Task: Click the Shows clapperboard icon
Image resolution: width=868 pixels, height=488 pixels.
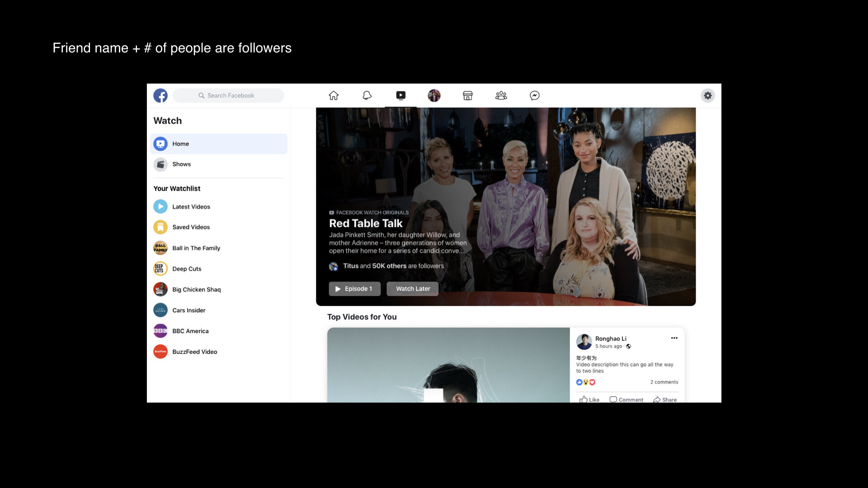Action: point(160,164)
